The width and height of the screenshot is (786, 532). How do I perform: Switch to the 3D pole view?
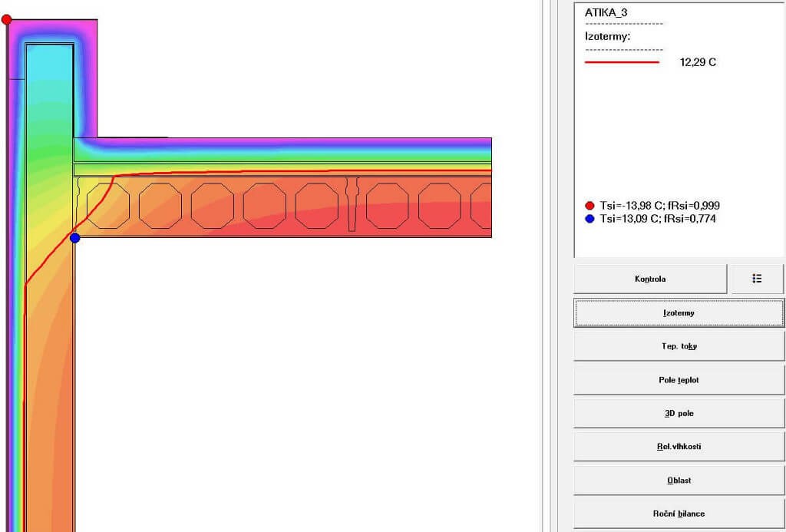pos(679,413)
